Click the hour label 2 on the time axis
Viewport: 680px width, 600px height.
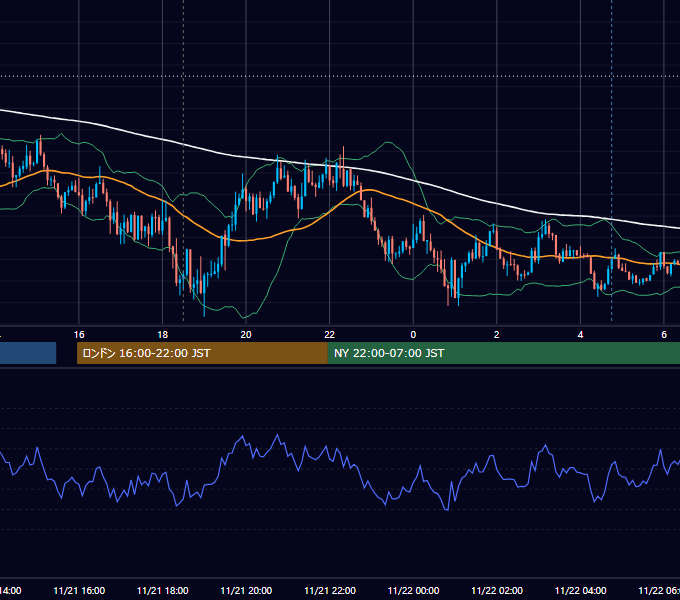click(497, 334)
